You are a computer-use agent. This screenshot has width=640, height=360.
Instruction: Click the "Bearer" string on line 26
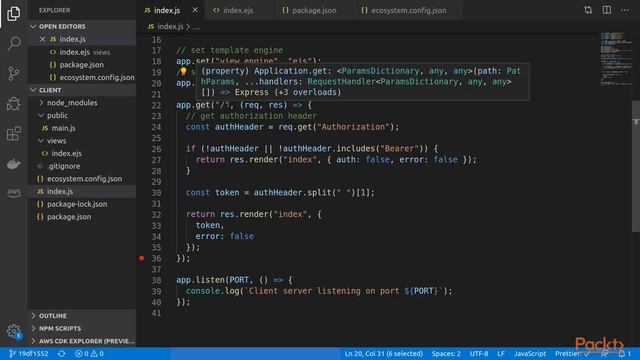pyautogui.click(x=400, y=149)
